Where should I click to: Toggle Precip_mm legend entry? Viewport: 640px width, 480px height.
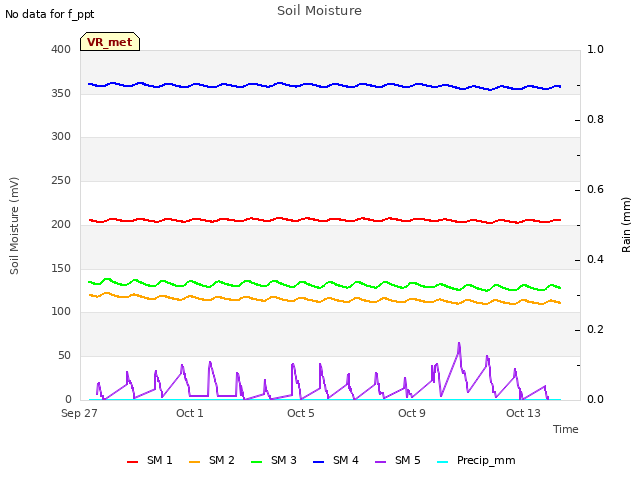(476, 460)
